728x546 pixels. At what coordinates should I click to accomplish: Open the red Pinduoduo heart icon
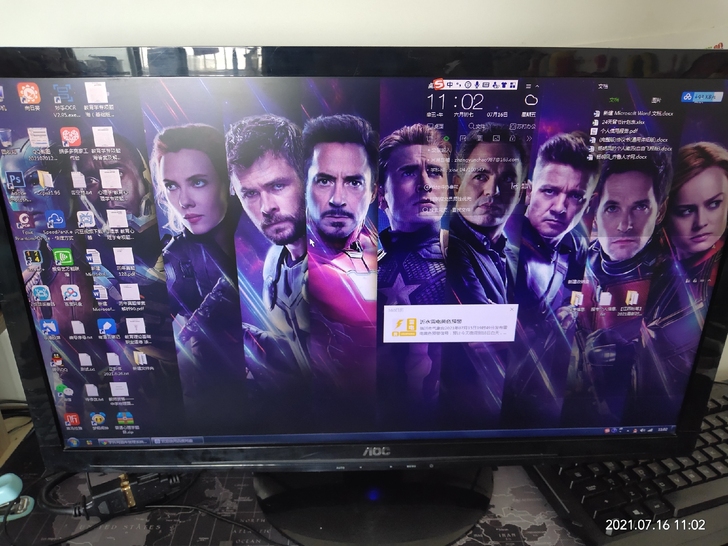(71, 136)
